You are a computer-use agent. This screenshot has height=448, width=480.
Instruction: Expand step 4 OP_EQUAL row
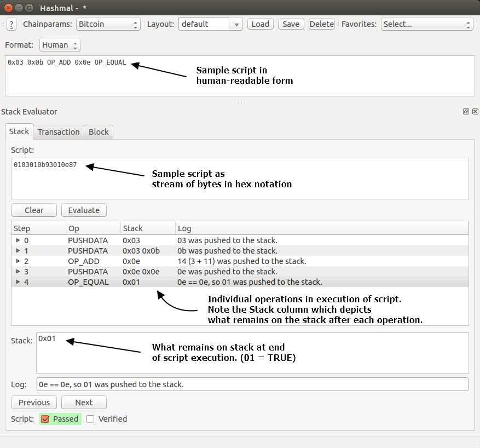(18, 282)
